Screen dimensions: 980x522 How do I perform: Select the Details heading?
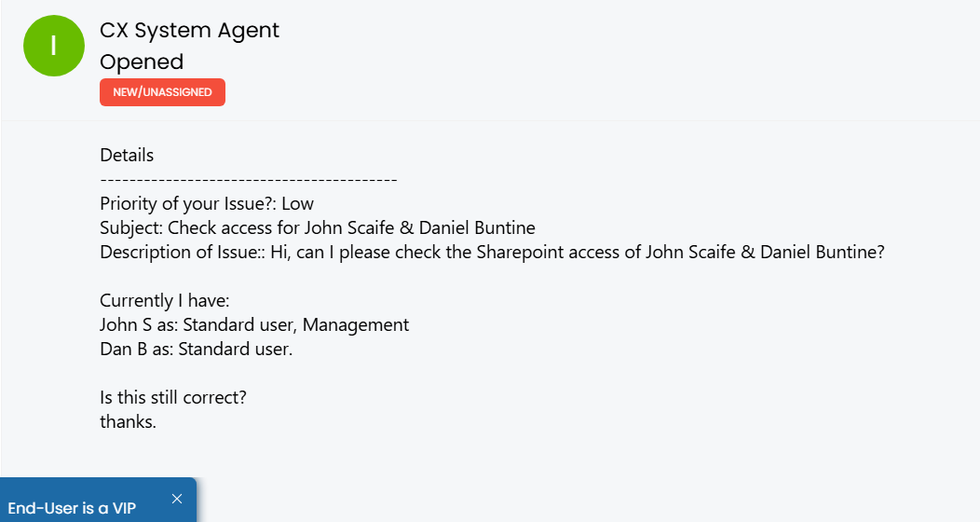tap(127, 155)
